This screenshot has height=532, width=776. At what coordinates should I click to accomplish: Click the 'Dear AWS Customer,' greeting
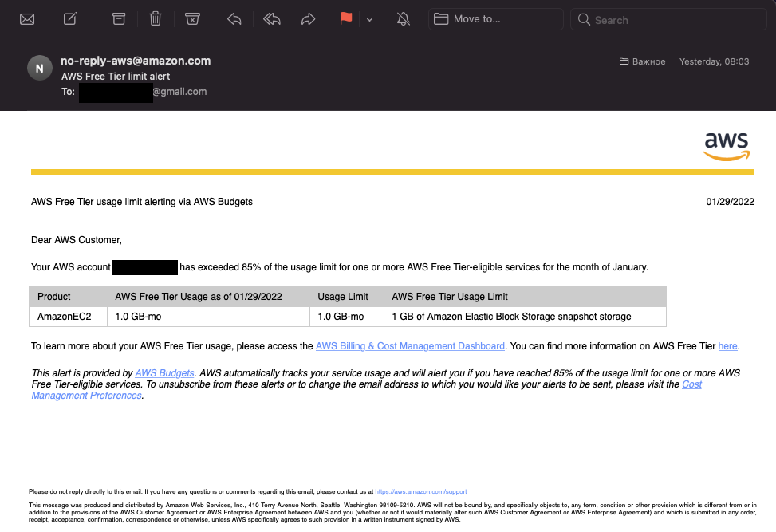tap(77, 240)
